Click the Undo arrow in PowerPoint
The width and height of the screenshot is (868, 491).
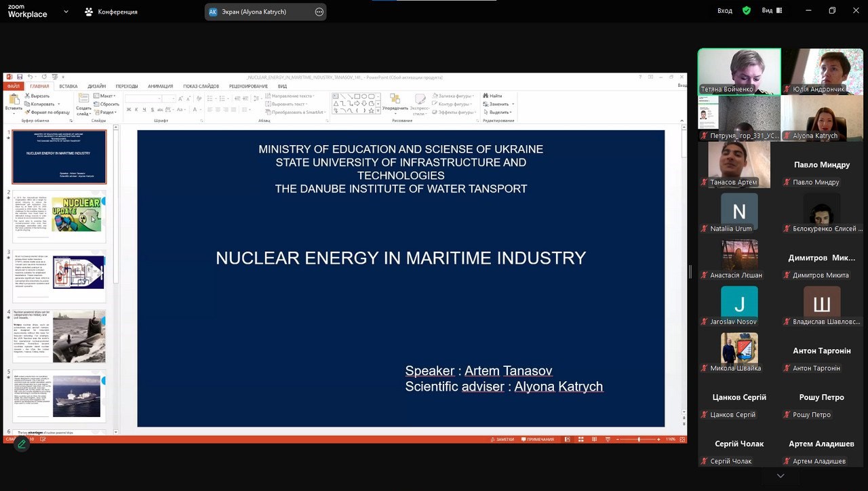[x=30, y=77]
